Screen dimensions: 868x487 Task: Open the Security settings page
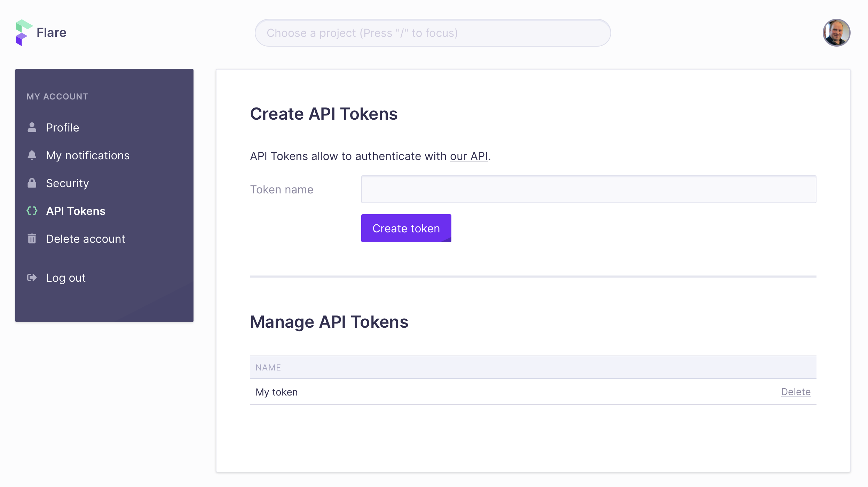click(68, 183)
